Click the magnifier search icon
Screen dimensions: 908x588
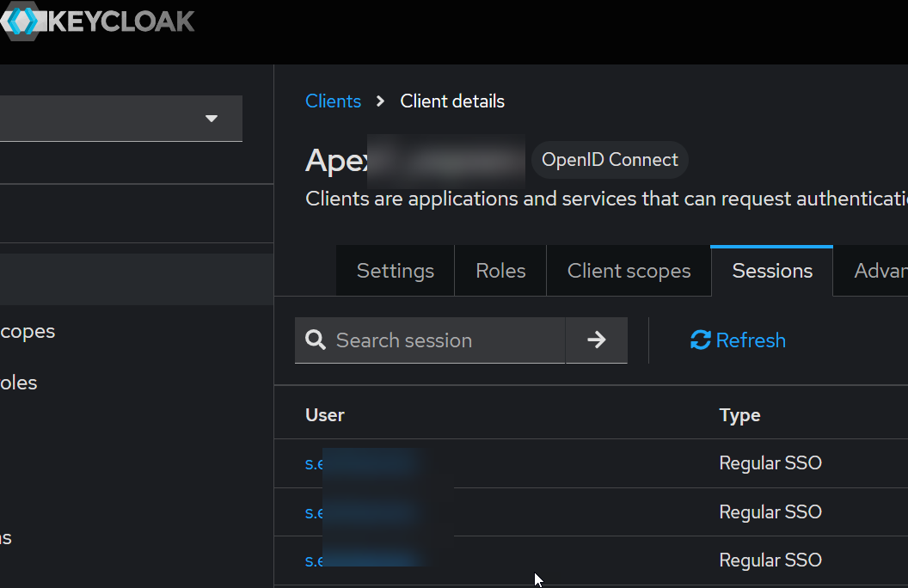(316, 340)
